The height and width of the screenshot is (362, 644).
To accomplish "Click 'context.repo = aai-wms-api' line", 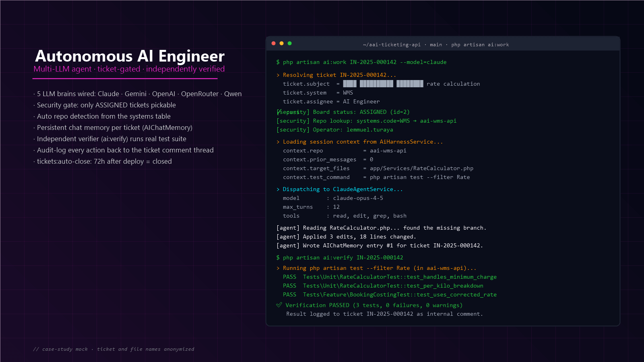I will [345, 151].
